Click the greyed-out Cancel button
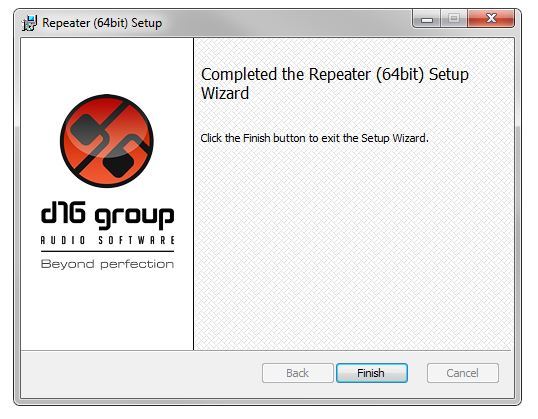The height and width of the screenshot is (419, 538). click(463, 373)
